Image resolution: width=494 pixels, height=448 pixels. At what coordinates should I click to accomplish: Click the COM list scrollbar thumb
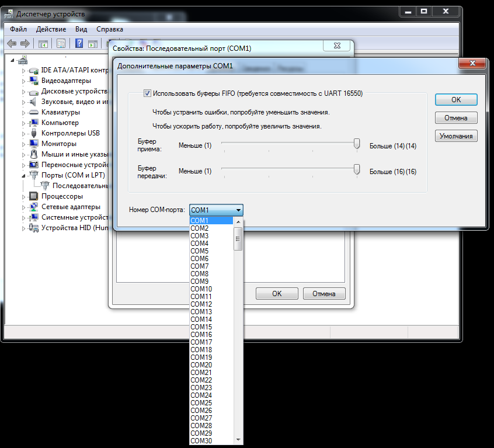point(238,239)
